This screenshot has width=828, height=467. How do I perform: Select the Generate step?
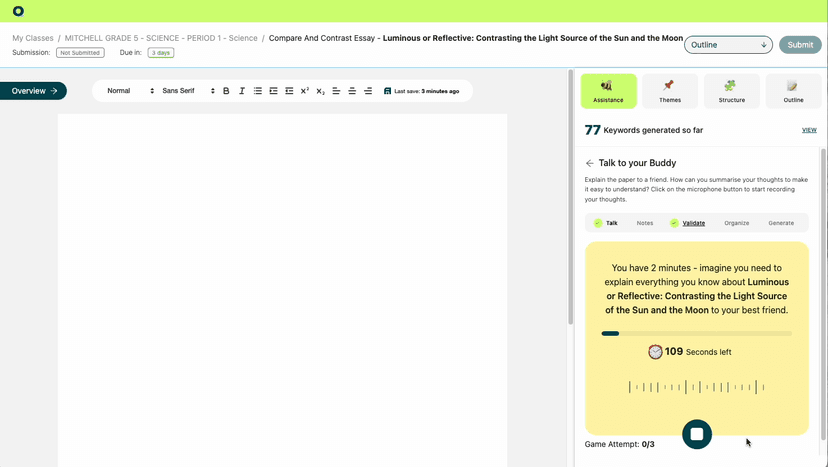(x=781, y=223)
